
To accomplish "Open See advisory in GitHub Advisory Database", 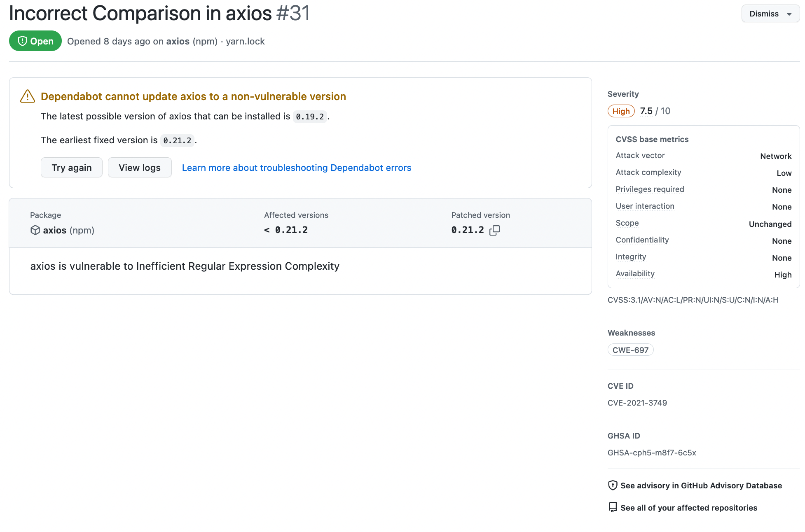I will tap(701, 485).
